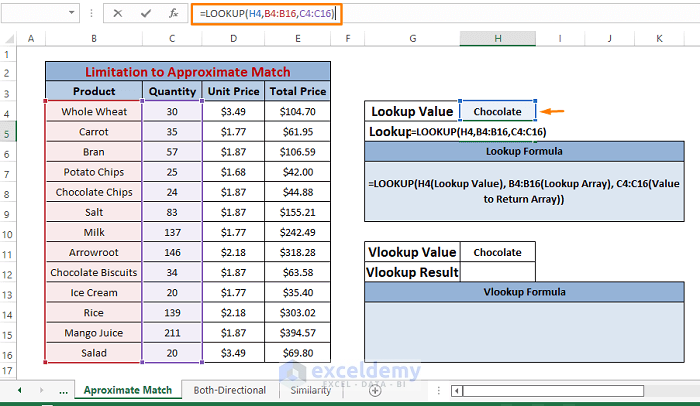Click formula bar options dots
The height and width of the screenshot is (406, 700).
pos(92,13)
